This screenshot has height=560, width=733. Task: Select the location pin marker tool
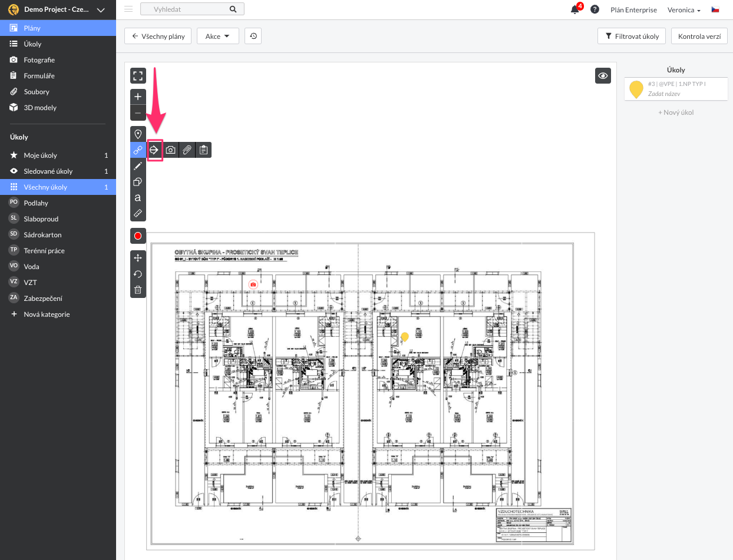coord(138,134)
